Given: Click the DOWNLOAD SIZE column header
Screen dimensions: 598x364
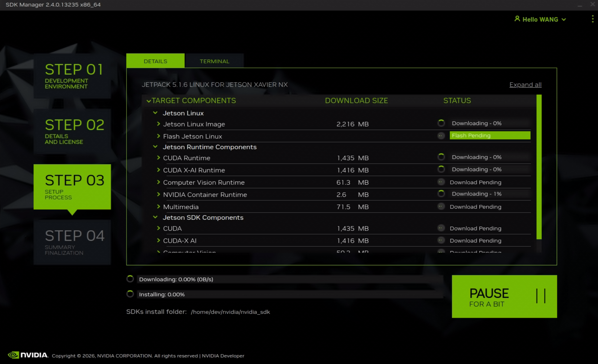Looking at the screenshot, I should [356, 100].
